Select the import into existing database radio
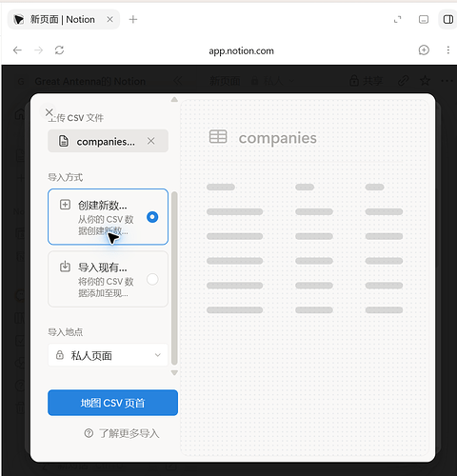Viewport: 457px width, 476px height. (152, 279)
